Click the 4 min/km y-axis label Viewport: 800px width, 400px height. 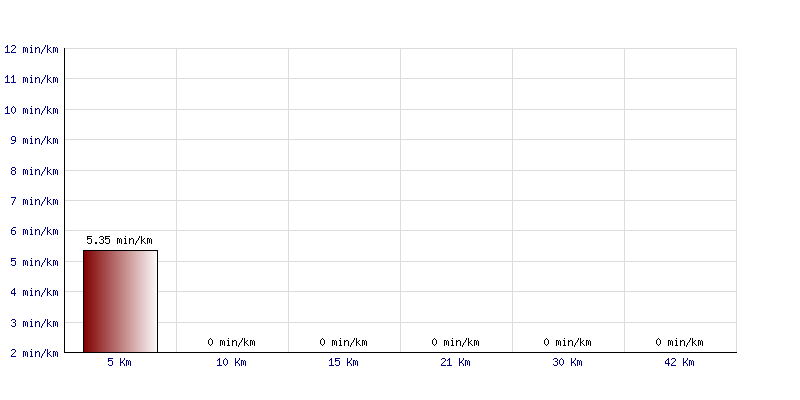(x=34, y=292)
